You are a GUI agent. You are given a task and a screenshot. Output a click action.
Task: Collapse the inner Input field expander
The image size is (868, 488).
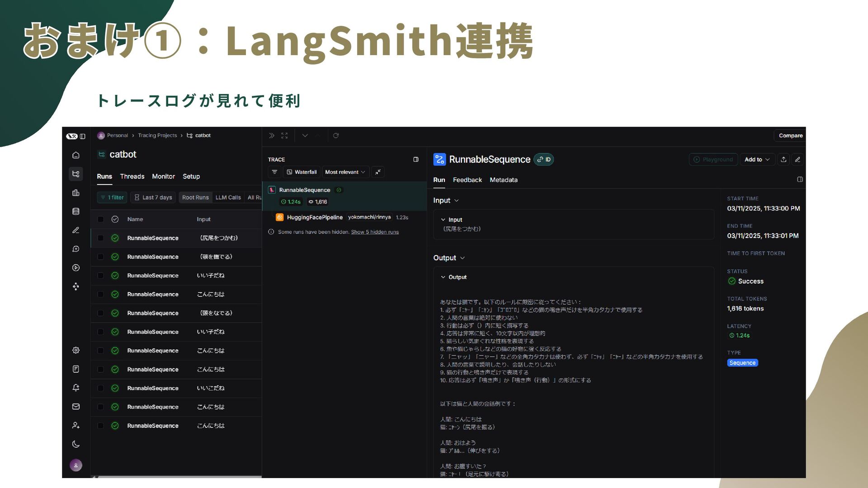pyautogui.click(x=443, y=220)
